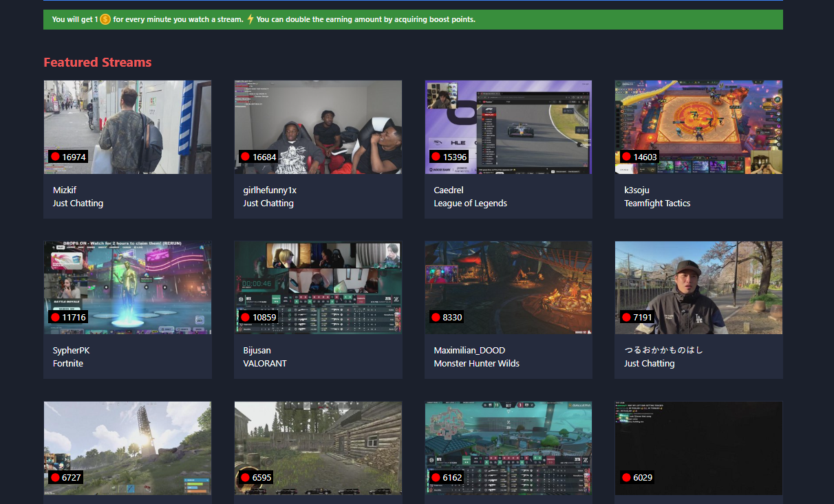
Task: Click the Bijusan streamer name
Action: (x=257, y=351)
